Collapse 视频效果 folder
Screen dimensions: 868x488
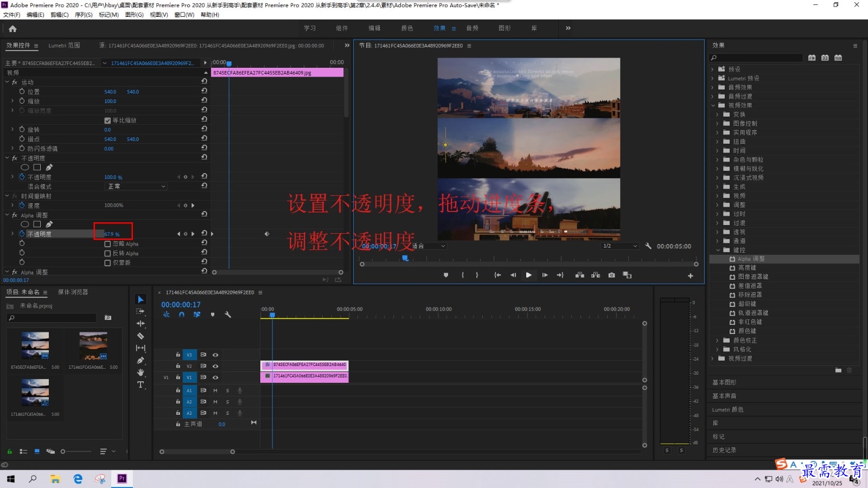coord(713,105)
